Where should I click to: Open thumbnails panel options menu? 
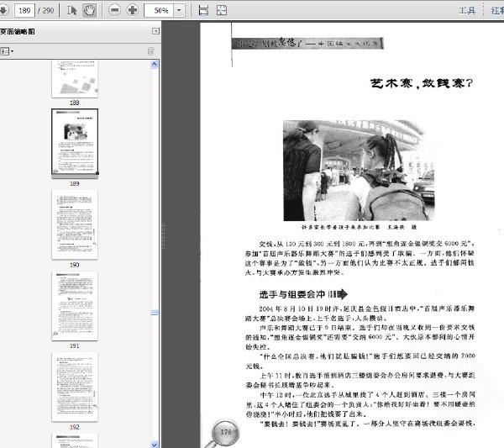point(7,51)
